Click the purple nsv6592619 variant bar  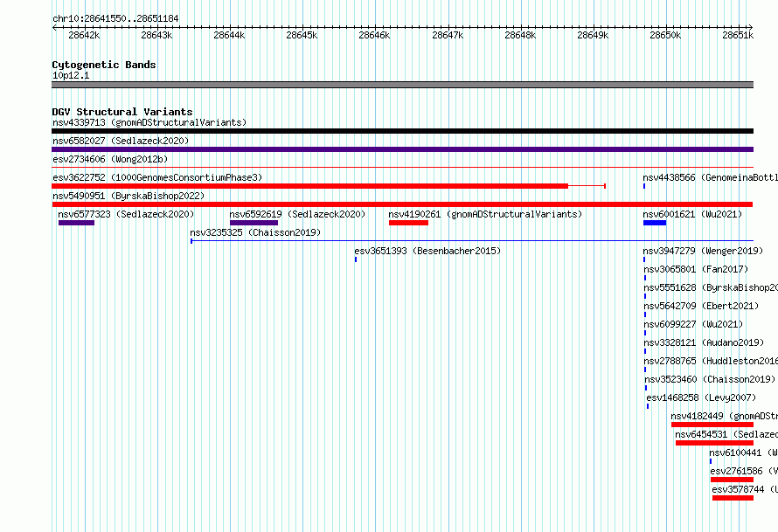[x=254, y=223]
